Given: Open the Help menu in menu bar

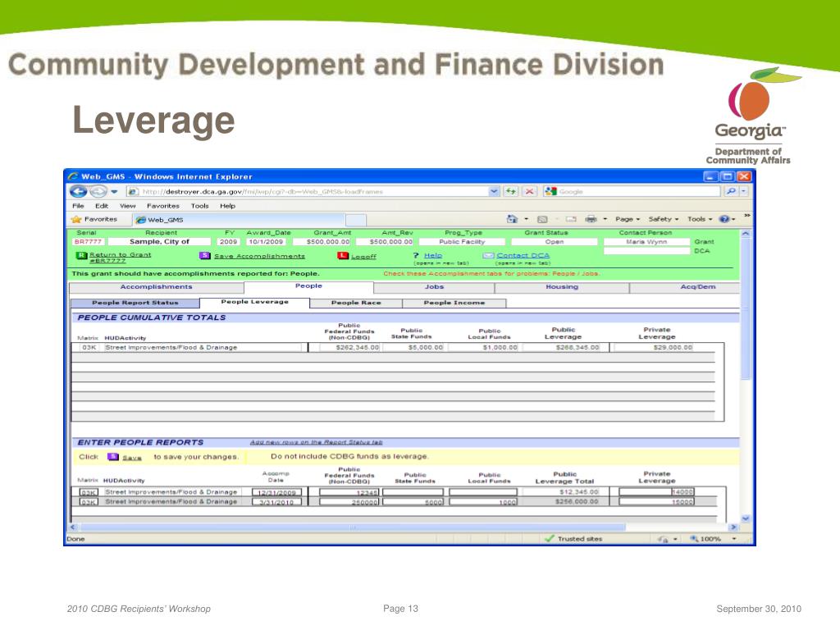Looking at the screenshot, I should (228, 206).
